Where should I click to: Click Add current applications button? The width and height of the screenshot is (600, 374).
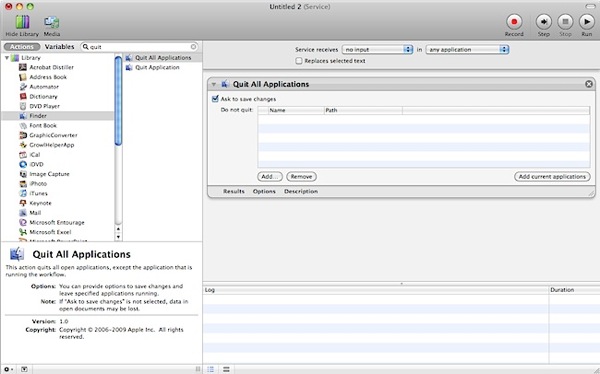coord(552,176)
